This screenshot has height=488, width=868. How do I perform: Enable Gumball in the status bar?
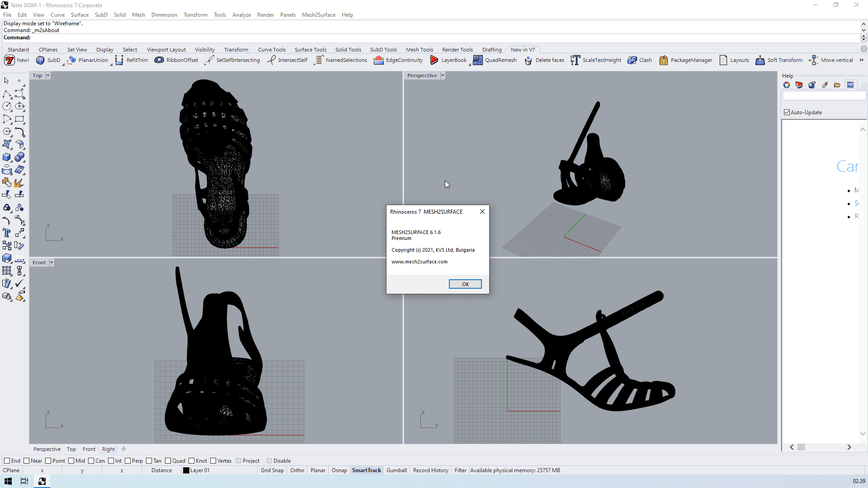(396, 470)
